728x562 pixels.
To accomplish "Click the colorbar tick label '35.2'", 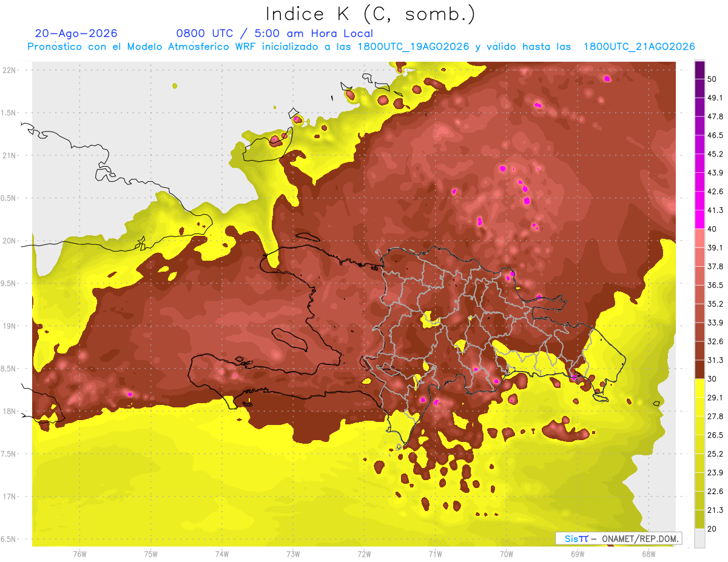I will tap(715, 304).
